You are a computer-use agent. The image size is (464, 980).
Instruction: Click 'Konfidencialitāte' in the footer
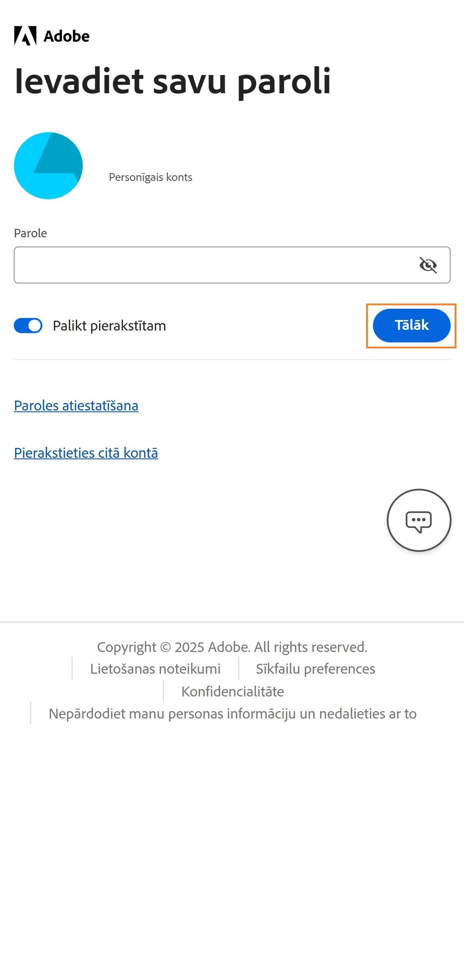tap(232, 691)
